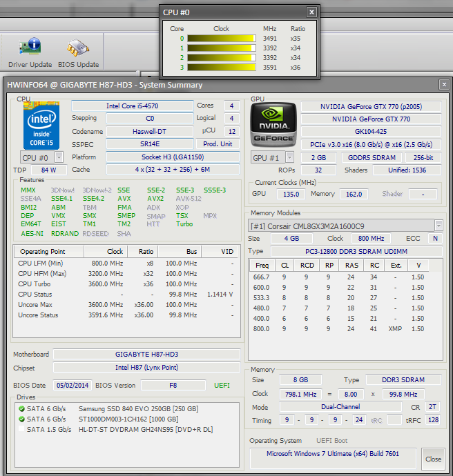
Task: Click the green status icon for Samsung SSD
Action: (21, 409)
